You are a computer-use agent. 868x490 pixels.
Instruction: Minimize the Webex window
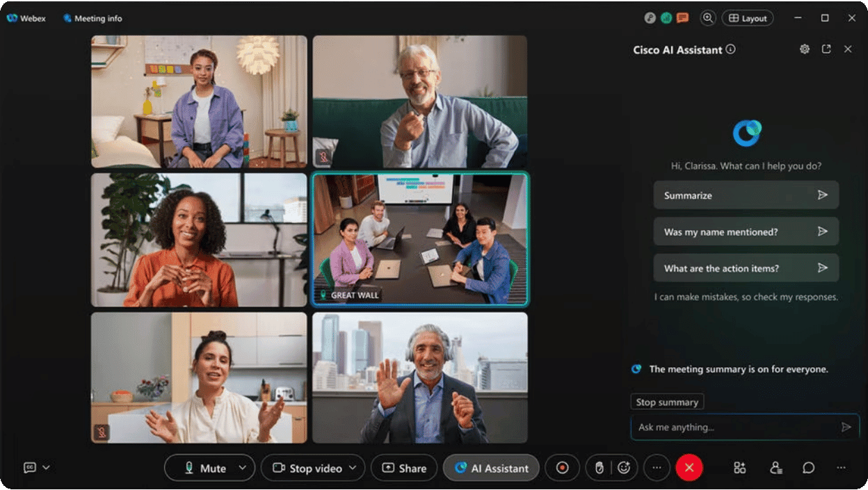(x=798, y=18)
